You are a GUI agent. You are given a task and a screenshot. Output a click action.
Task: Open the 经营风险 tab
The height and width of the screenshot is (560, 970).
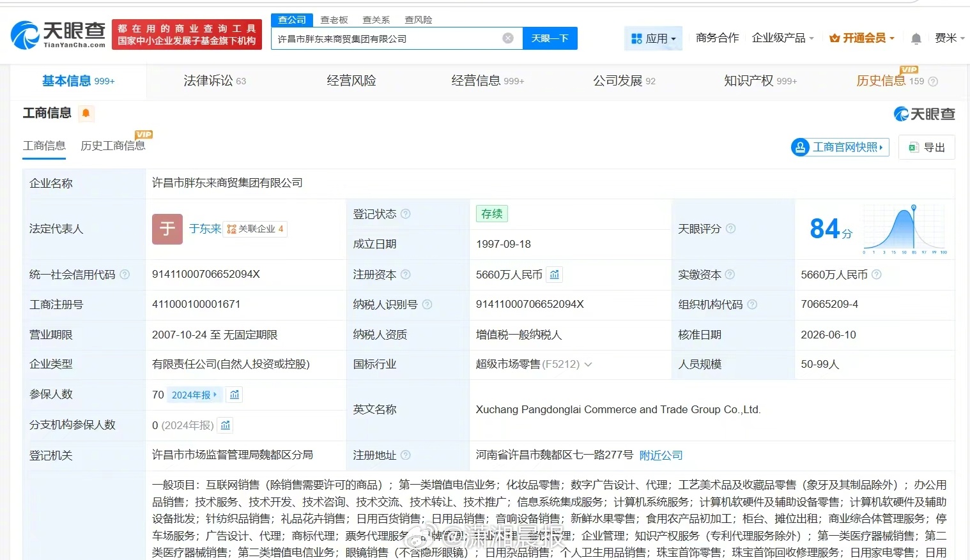[351, 81]
